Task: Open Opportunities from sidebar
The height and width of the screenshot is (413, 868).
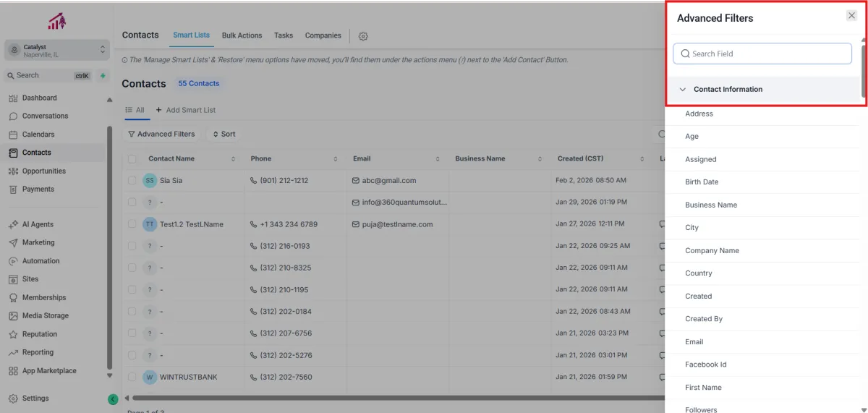Action: pyautogui.click(x=43, y=171)
